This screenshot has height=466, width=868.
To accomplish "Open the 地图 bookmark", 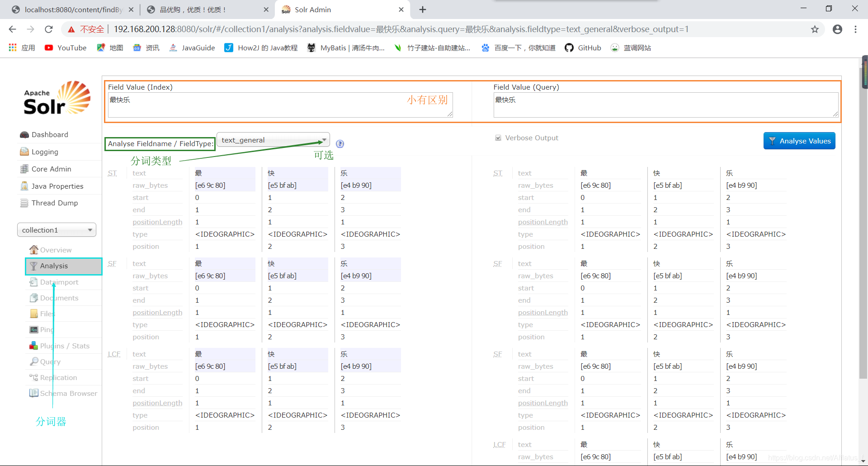I will pos(110,48).
